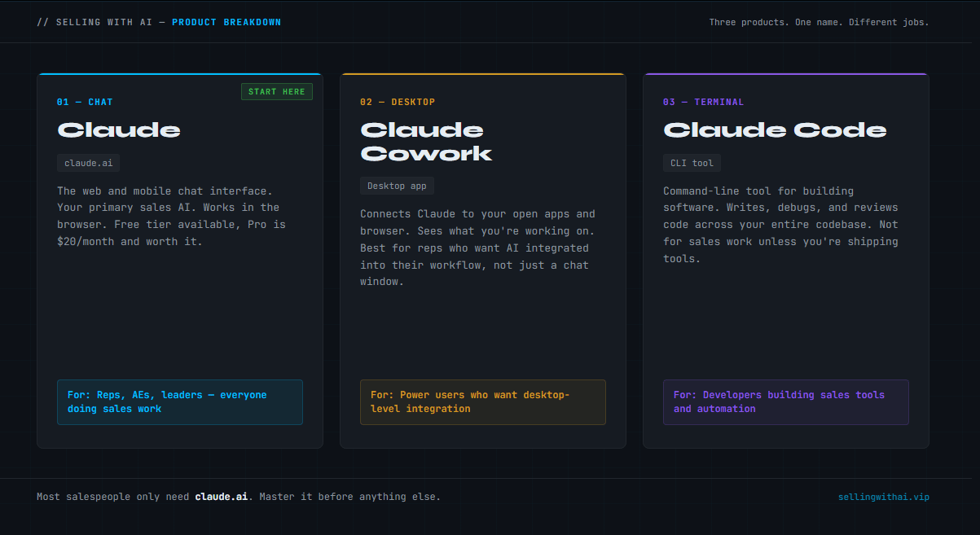Click '// SELLING WITH AI' header text
This screenshot has width=980, height=535.
click(x=94, y=22)
